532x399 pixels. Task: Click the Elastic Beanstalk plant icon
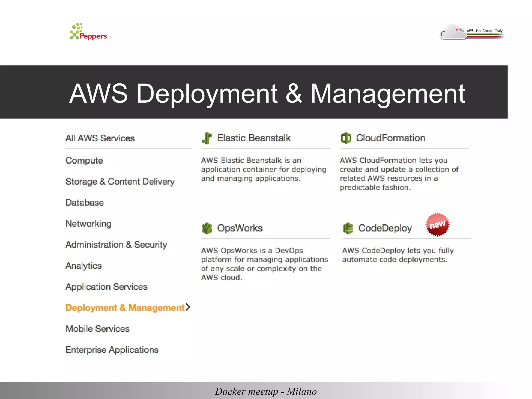tap(207, 138)
